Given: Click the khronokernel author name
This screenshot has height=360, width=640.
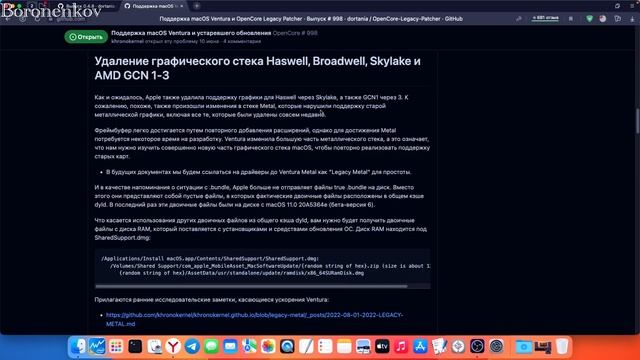Looking at the screenshot, I should (x=127, y=41).
